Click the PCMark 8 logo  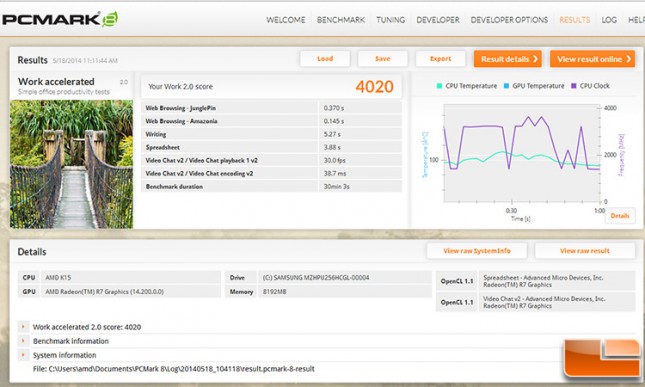[x=60, y=19]
